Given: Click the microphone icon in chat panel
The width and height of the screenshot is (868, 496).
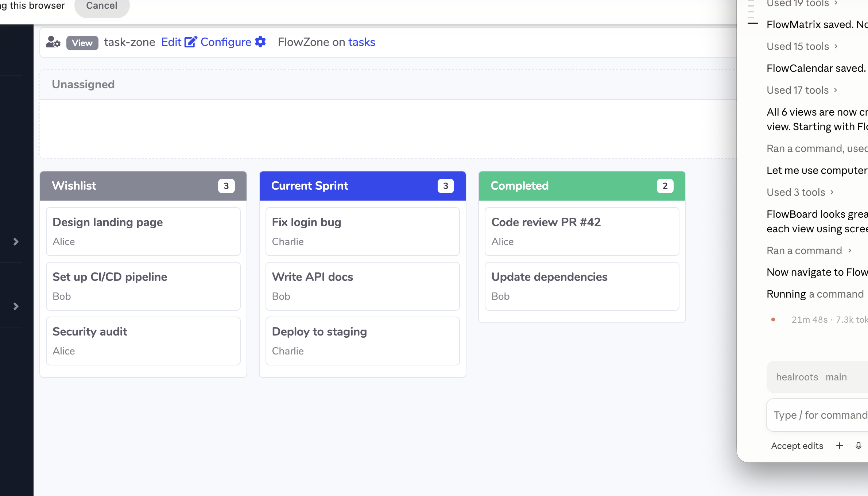Looking at the screenshot, I should (x=859, y=446).
